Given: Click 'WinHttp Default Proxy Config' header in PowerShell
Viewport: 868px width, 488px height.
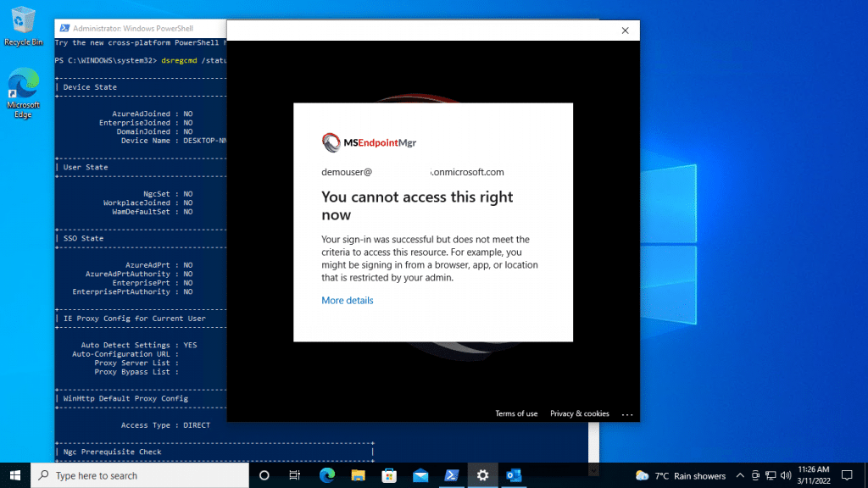Looking at the screenshot, I should tap(125, 398).
